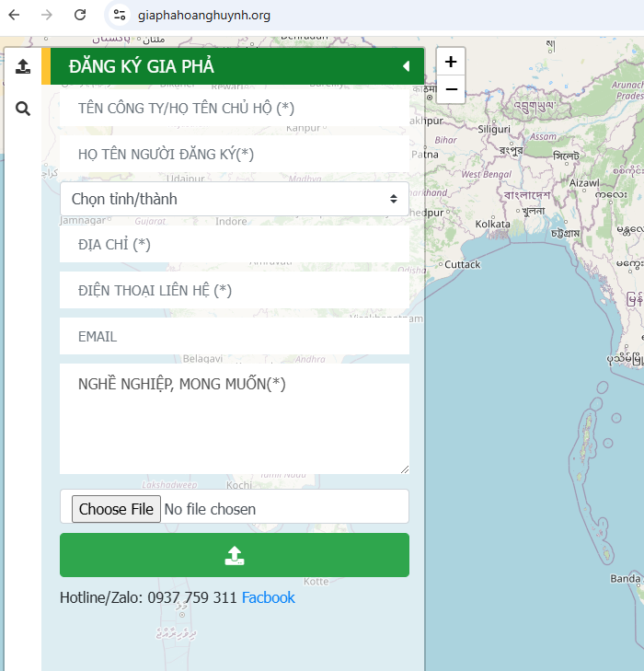
Task: Click the TÊN CÔNG TY/HỌ TÊN CHỦ HỘ field
Action: pyautogui.click(x=234, y=108)
